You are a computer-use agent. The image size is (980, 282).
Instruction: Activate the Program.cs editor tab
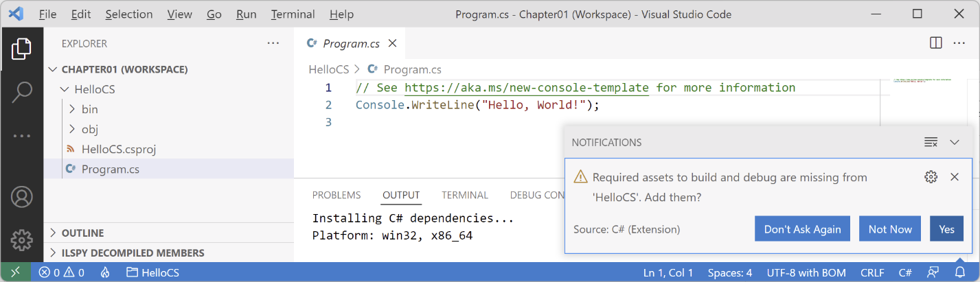350,43
